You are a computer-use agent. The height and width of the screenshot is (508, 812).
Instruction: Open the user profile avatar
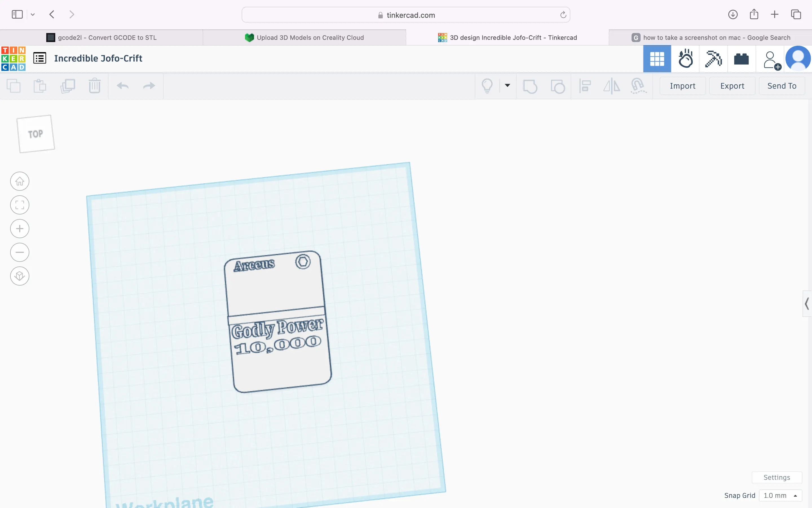[x=798, y=59]
